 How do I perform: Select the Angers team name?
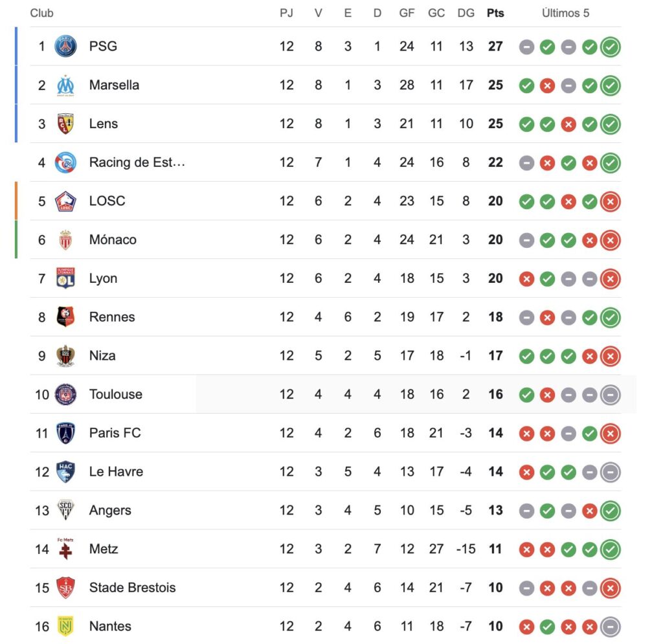[x=110, y=510]
